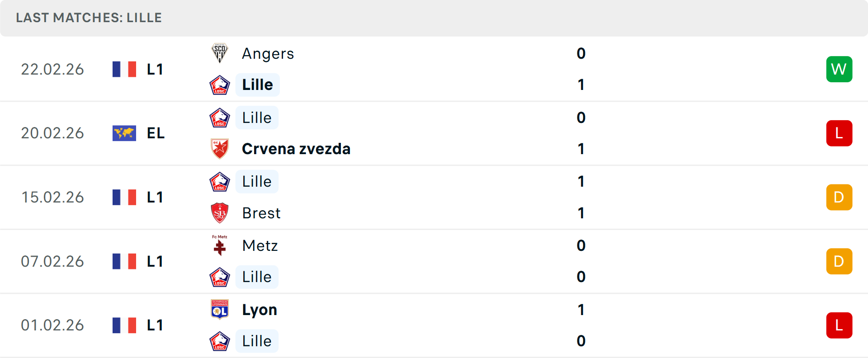Click the green W result badge
This screenshot has height=358, width=868.
(x=839, y=69)
